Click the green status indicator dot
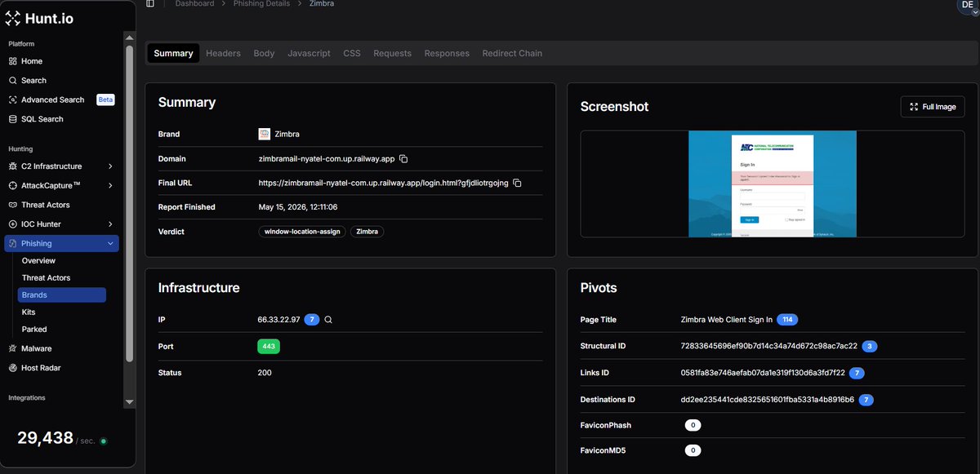The width and height of the screenshot is (980, 474). [103, 441]
